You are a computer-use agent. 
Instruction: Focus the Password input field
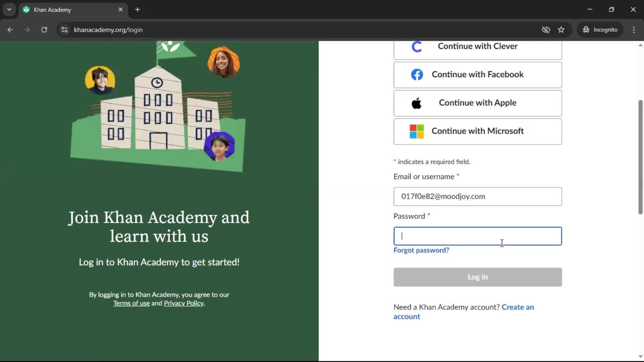click(478, 236)
